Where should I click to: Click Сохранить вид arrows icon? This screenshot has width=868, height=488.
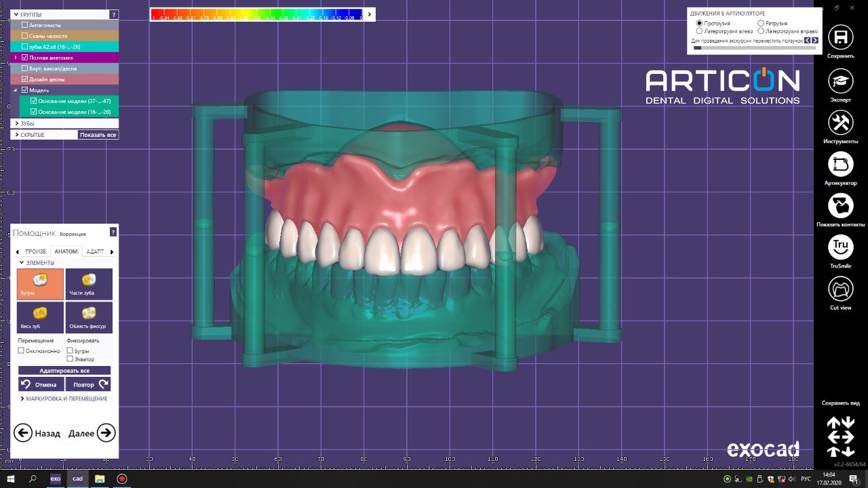point(840,437)
